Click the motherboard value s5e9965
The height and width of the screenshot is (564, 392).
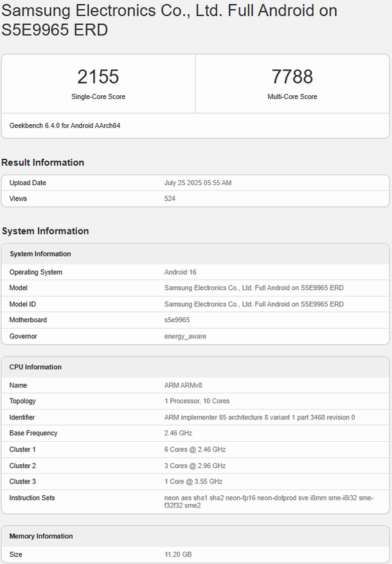pyautogui.click(x=177, y=320)
